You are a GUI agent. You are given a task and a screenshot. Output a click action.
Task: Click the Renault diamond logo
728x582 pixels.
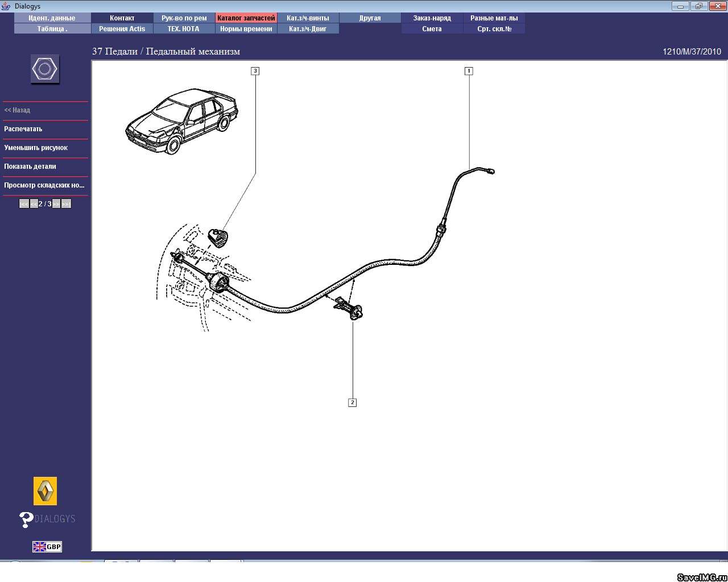(x=45, y=491)
